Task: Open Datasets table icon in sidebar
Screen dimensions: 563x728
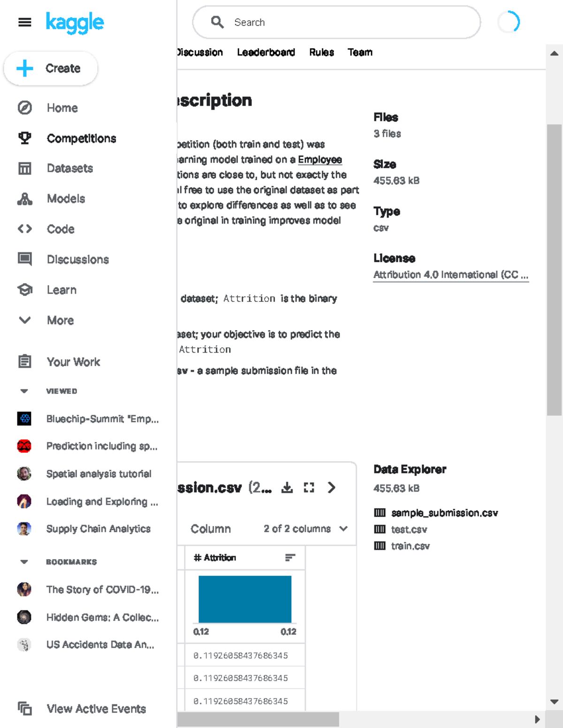Action: [25, 168]
